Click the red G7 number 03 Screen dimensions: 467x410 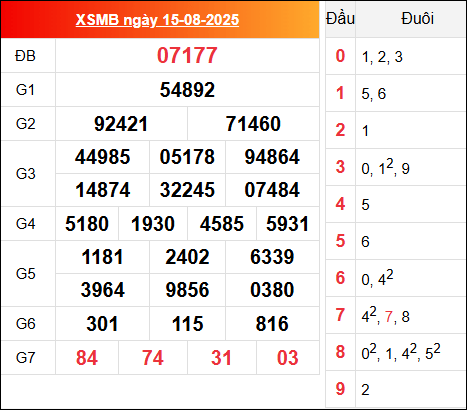(288, 358)
